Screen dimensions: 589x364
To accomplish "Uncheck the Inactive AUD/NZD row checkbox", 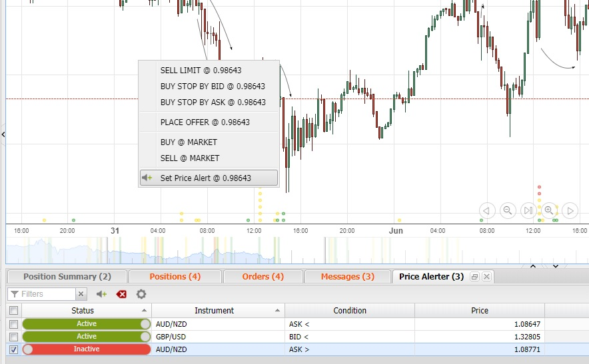I will (x=13, y=349).
